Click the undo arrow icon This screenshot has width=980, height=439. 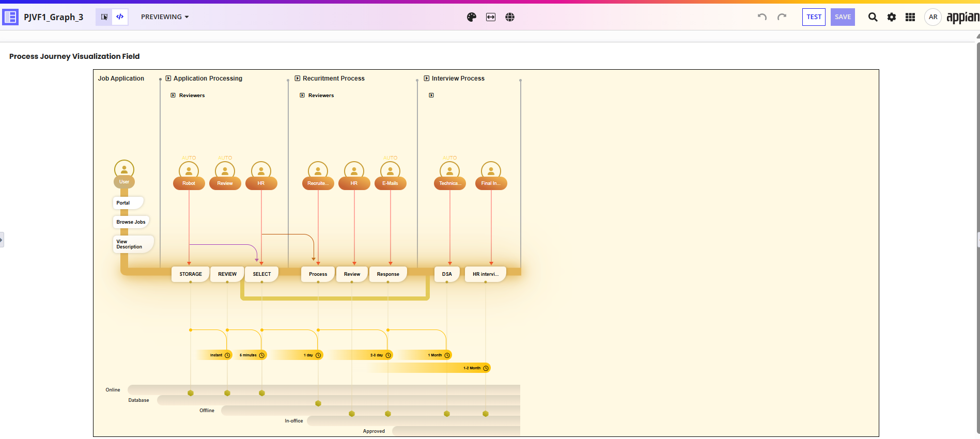762,17
